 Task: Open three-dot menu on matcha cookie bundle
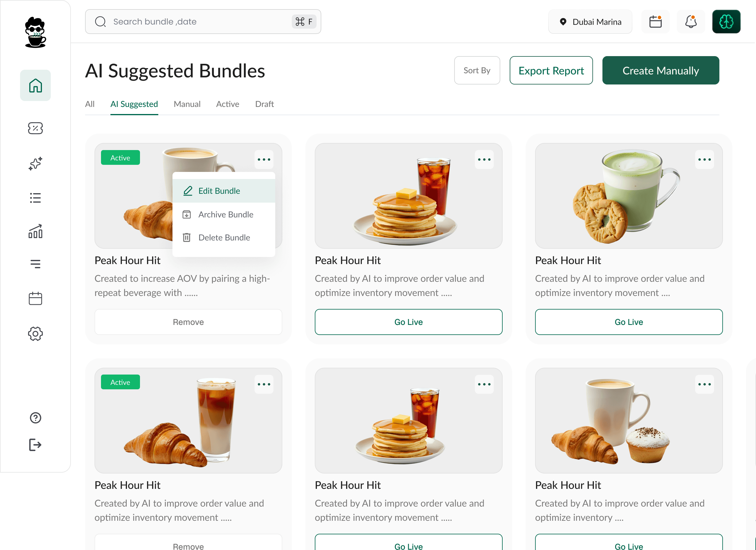point(704,159)
